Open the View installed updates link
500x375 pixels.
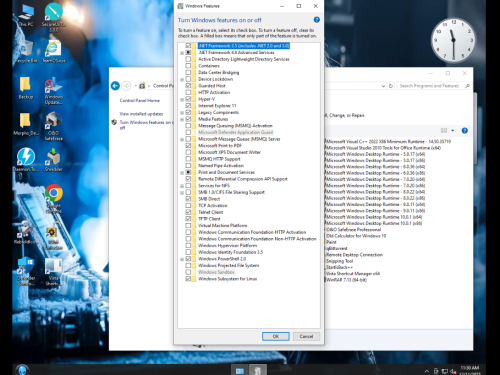pyautogui.click(x=141, y=114)
